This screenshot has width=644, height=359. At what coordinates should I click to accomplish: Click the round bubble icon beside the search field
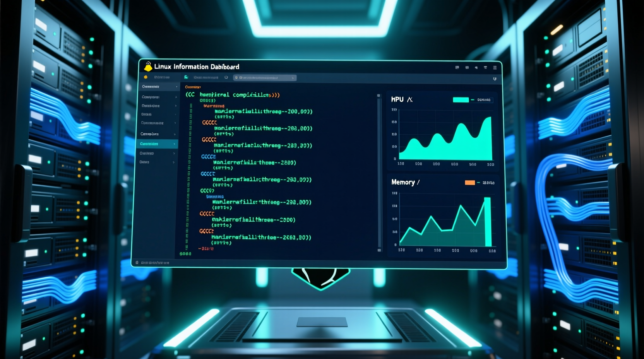[226, 77]
